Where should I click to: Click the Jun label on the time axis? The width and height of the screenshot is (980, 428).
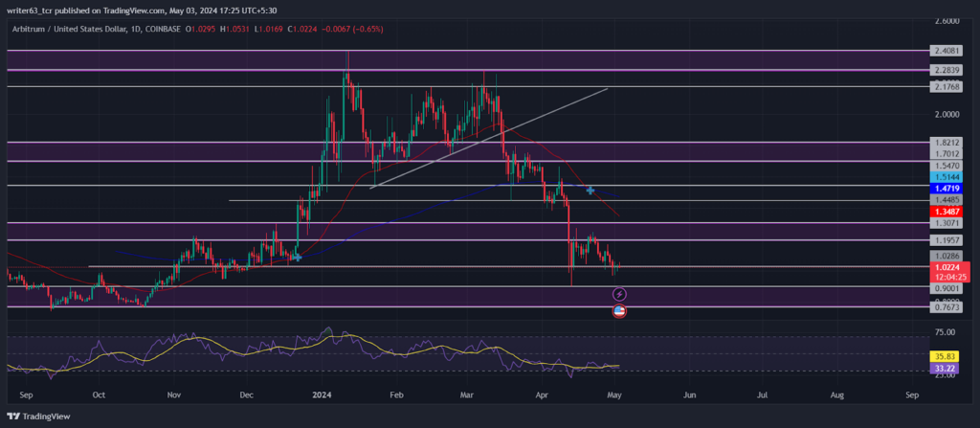tap(689, 395)
